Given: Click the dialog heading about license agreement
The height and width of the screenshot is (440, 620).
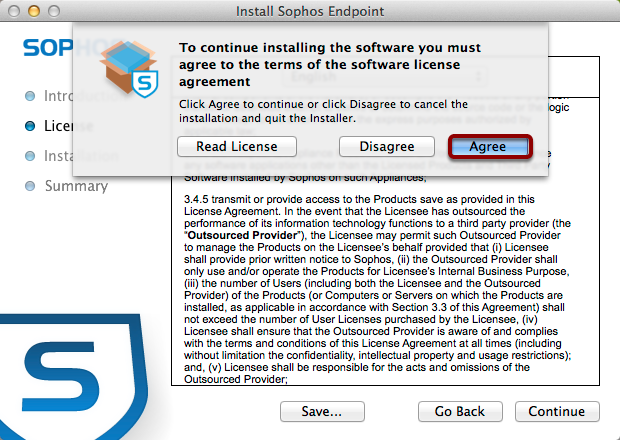Looking at the screenshot, I should coord(330,64).
